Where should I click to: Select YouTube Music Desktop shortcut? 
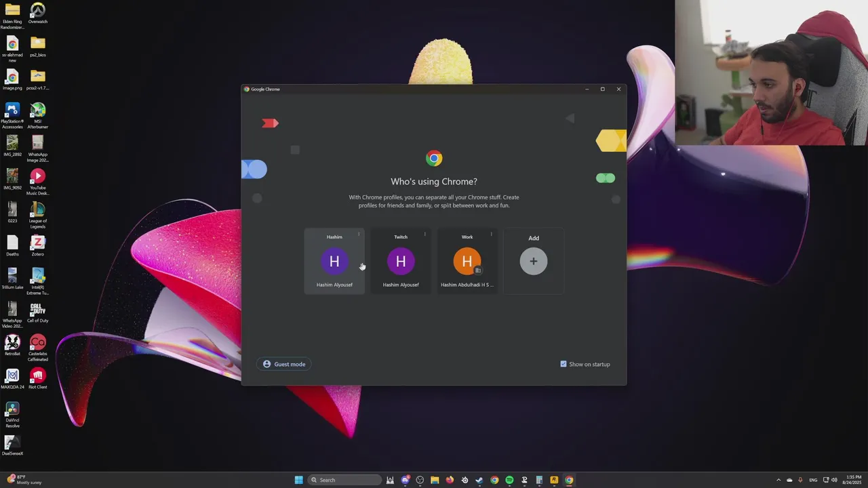(38, 182)
